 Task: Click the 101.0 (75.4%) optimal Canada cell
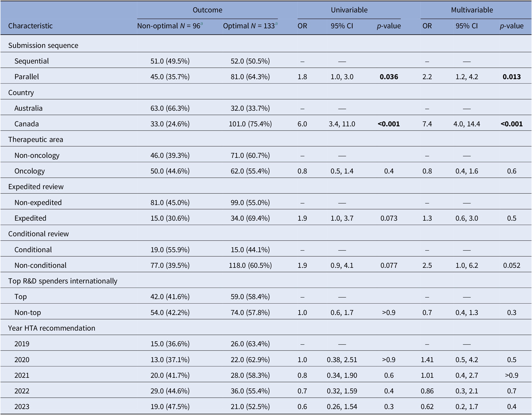coord(250,124)
